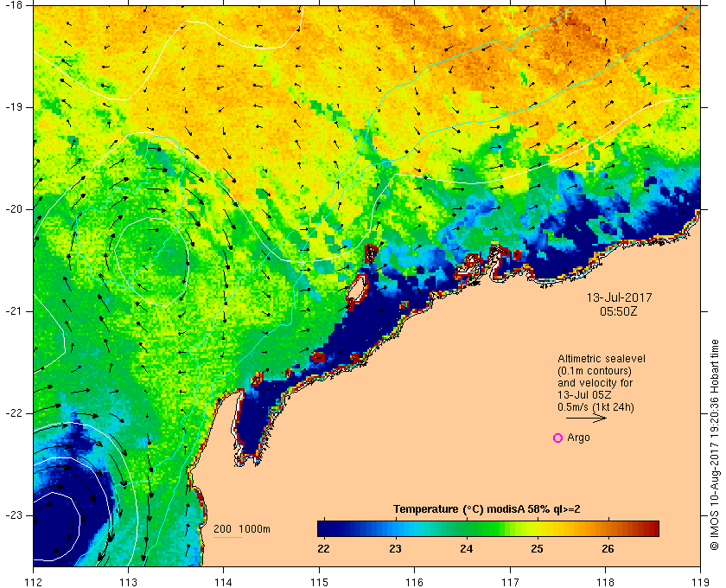Click the -19 latitude axis label
726x588 pixels.
pos(14,107)
